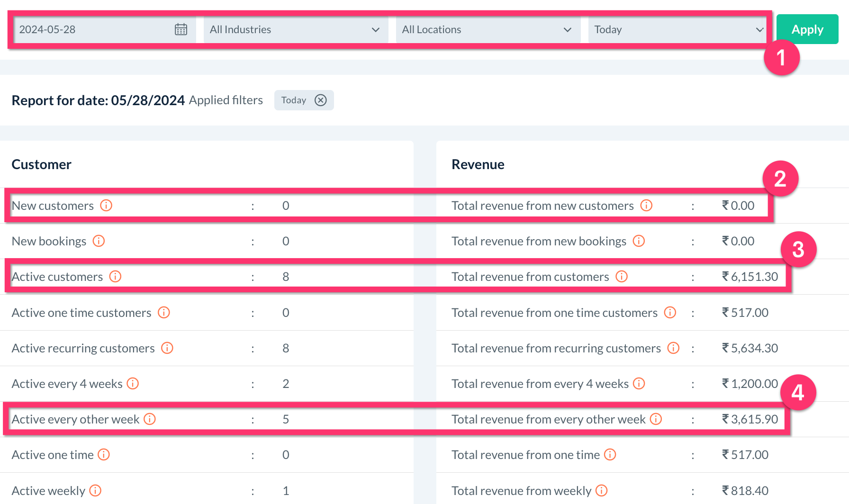Click info icon for Total revenue from customers

(x=622, y=276)
